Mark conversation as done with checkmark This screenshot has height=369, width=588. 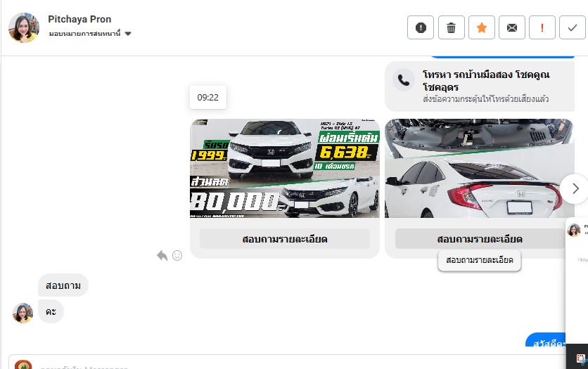tap(573, 27)
